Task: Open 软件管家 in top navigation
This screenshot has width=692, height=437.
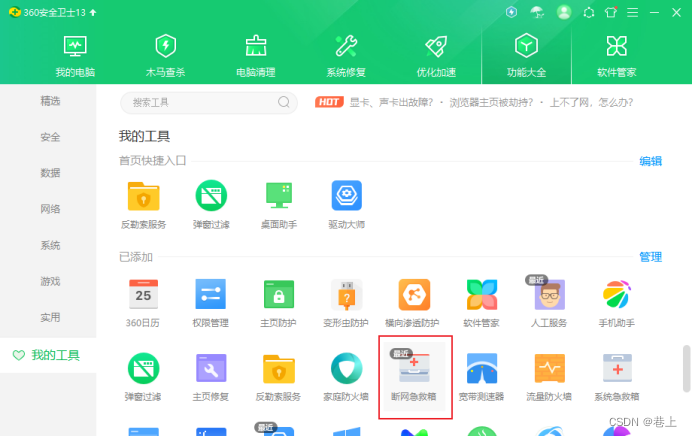Action: click(x=617, y=57)
